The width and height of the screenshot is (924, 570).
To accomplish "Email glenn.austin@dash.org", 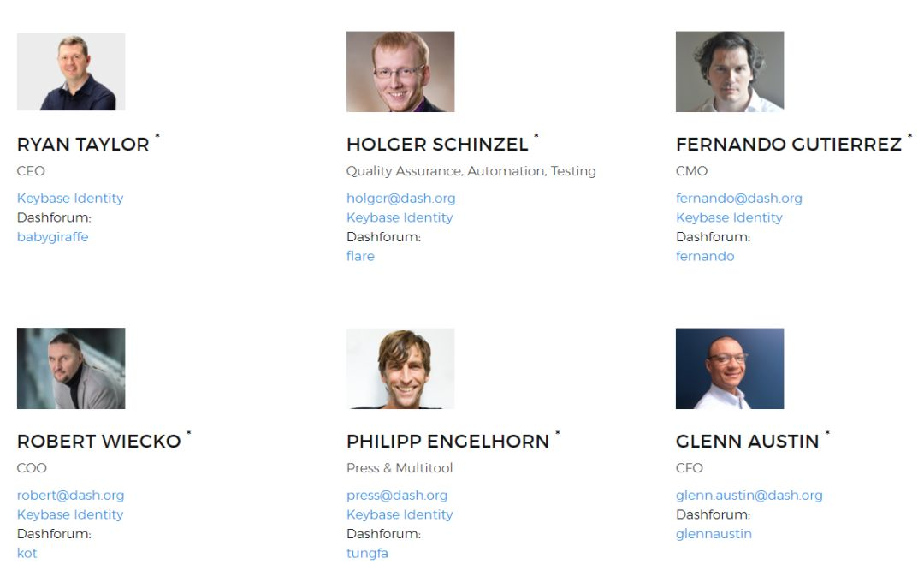I will coord(749,496).
